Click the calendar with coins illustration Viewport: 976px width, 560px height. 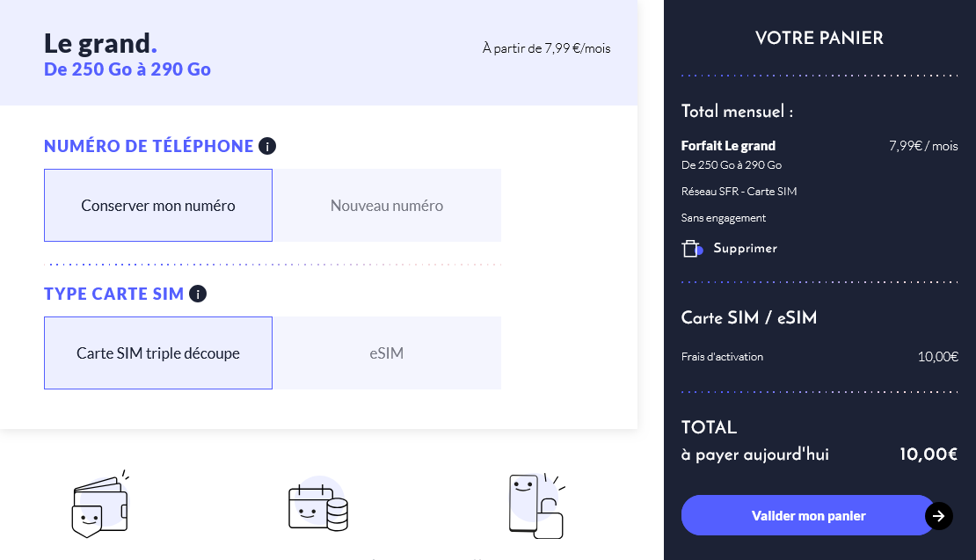317,505
